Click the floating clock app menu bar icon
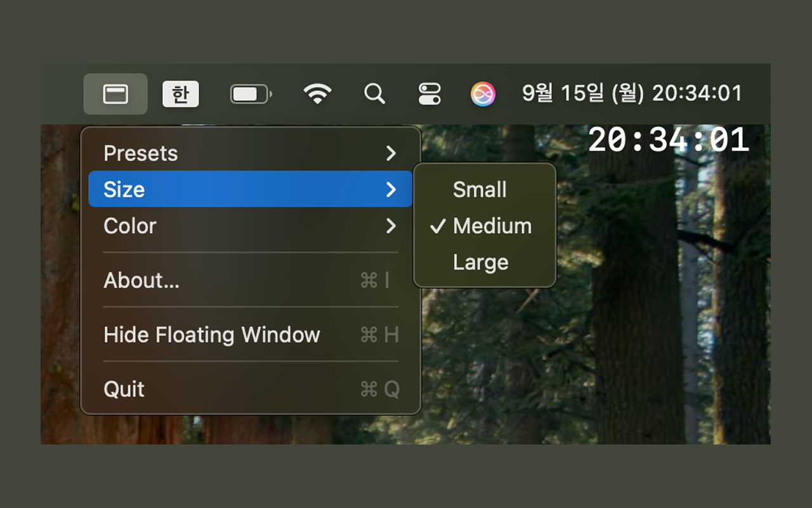The height and width of the screenshot is (508, 812). pos(115,94)
